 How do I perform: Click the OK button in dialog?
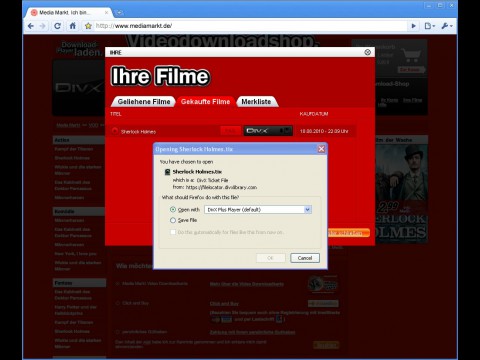[x=270, y=258]
